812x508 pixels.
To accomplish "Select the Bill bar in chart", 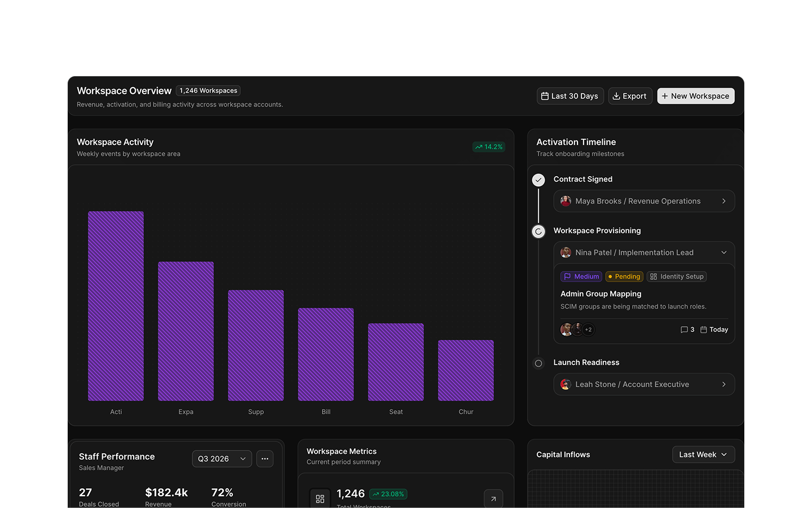I will [326, 354].
